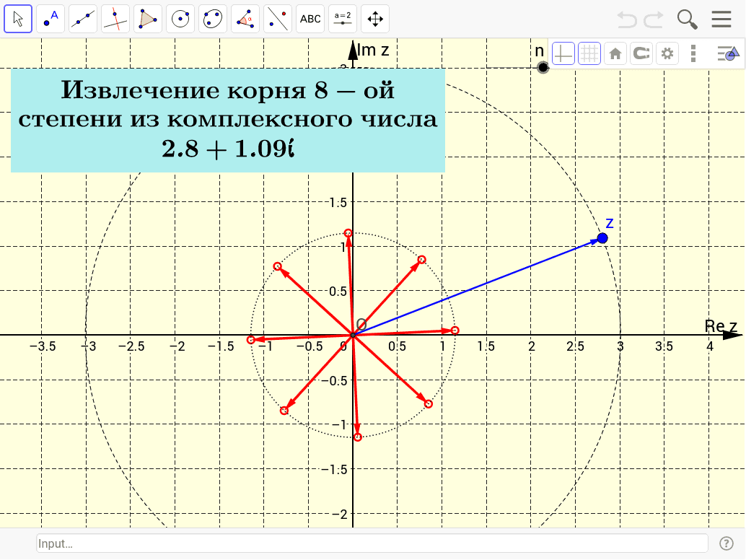Select the Angle tool
Image resolution: width=746 pixels, height=560 pixels.
click(x=245, y=19)
